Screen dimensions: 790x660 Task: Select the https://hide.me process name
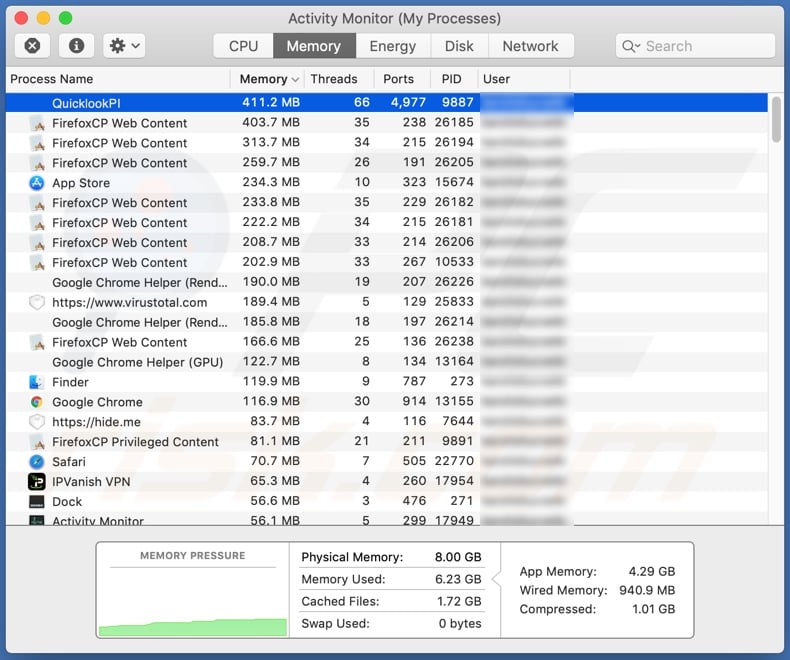(96, 422)
